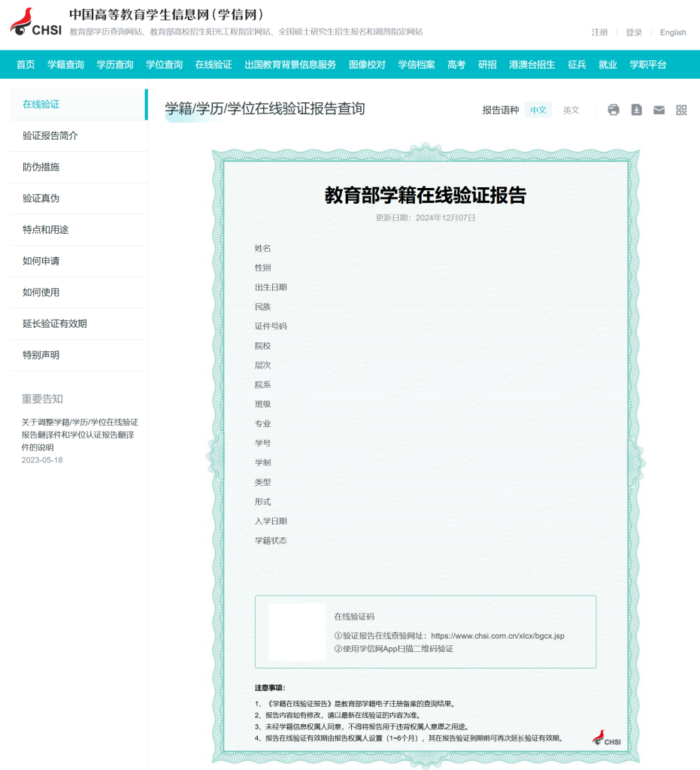
Task: Email the report via envelope icon
Action: 659,110
